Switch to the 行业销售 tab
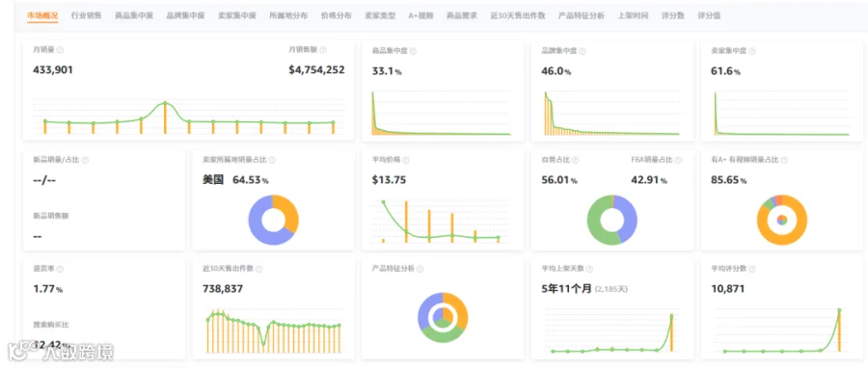This screenshot has width=868, height=368. (86, 16)
